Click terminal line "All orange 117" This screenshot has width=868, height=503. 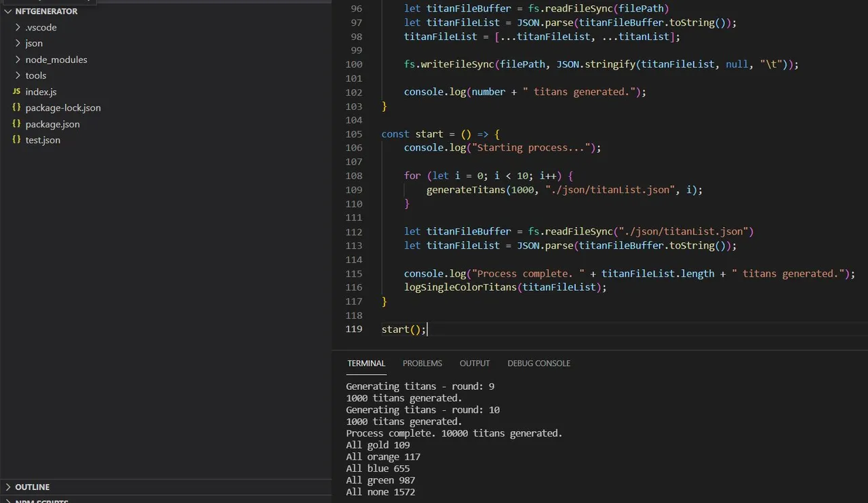pyautogui.click(x=383, y=457)
